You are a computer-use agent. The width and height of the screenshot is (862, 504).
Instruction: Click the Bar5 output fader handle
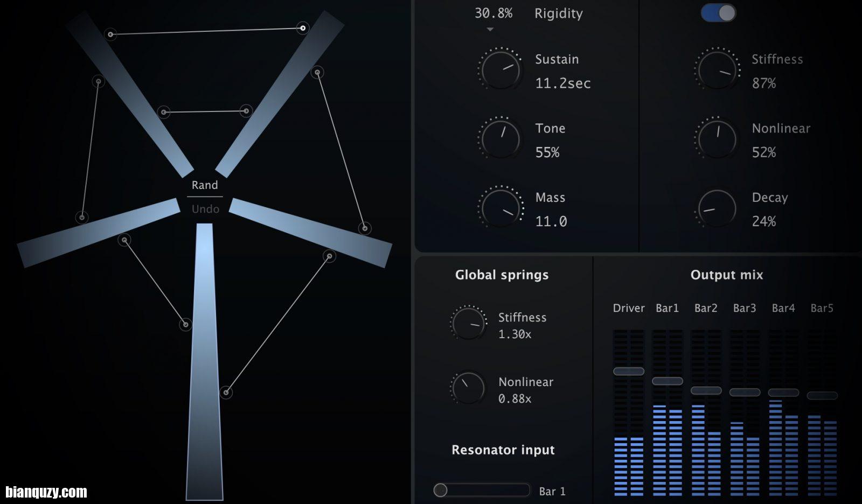coord(822,395)
